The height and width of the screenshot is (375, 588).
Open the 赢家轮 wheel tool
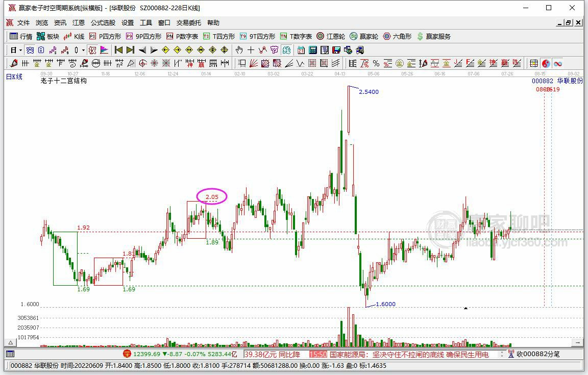click(x=364, y=36)
